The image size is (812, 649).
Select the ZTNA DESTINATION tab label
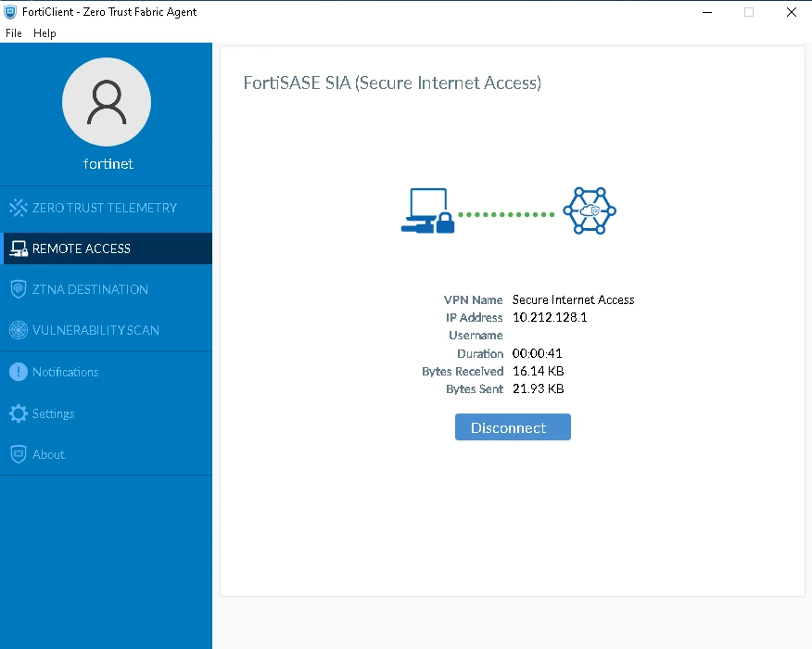point(90,289)
